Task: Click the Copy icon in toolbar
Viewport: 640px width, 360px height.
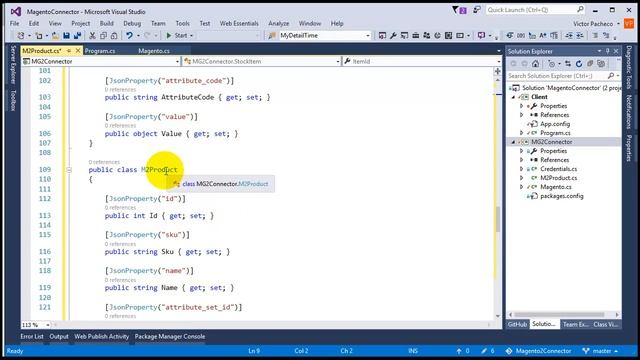Action: coord(103,36)
